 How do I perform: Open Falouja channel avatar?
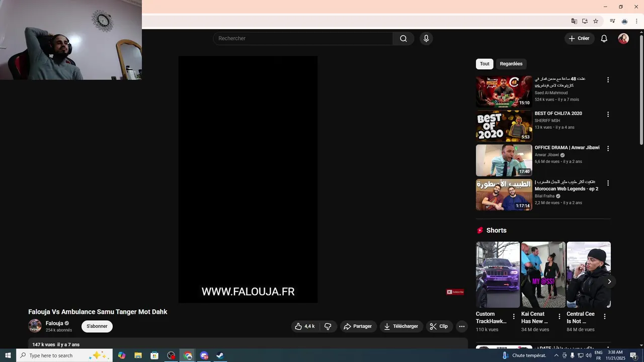coord(35,326)
